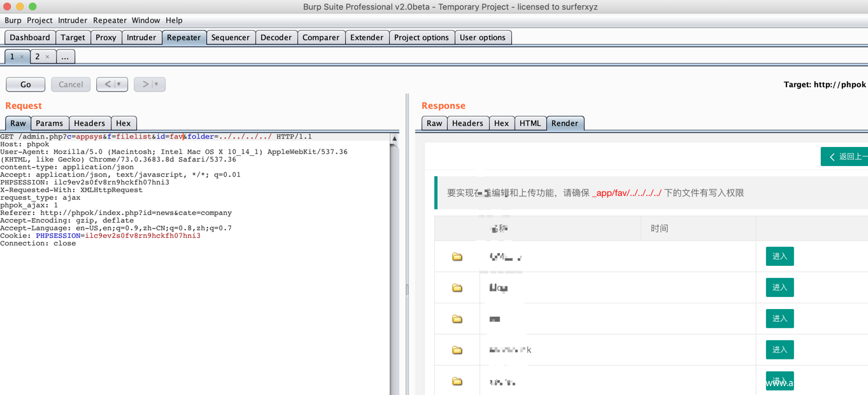Image resolution: width=868 pixels, height=395 pixels.
Task: Switch to the Target tab
Action: point(73,38)
